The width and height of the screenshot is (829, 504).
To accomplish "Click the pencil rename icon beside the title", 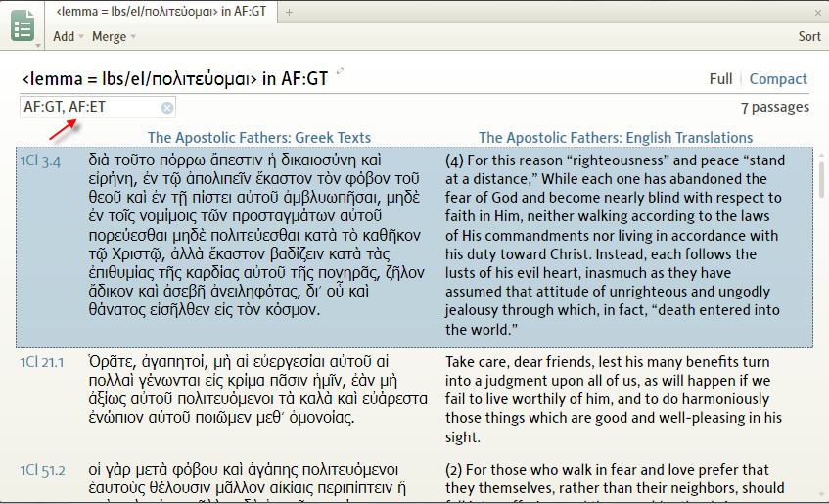I will click(x=341, y=70).
